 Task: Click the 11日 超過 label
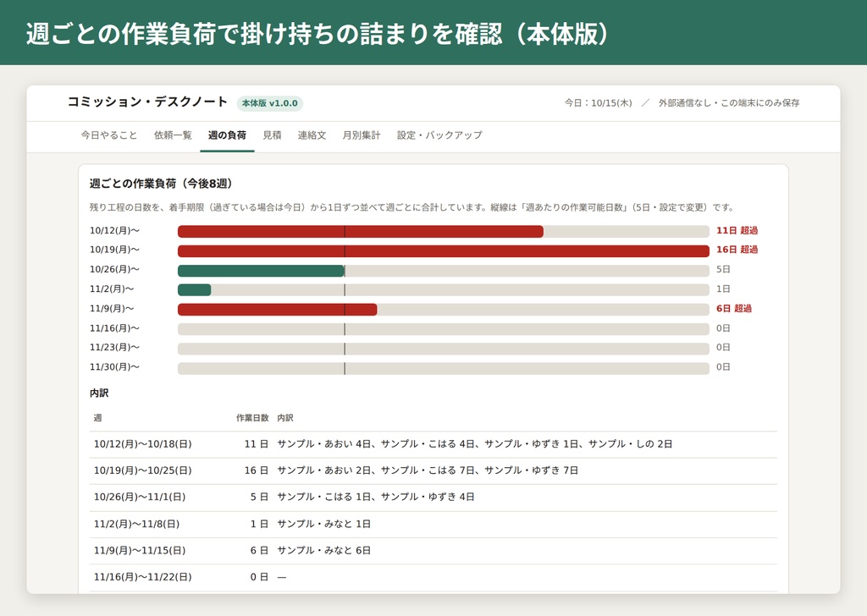click(x=737, y=230)
